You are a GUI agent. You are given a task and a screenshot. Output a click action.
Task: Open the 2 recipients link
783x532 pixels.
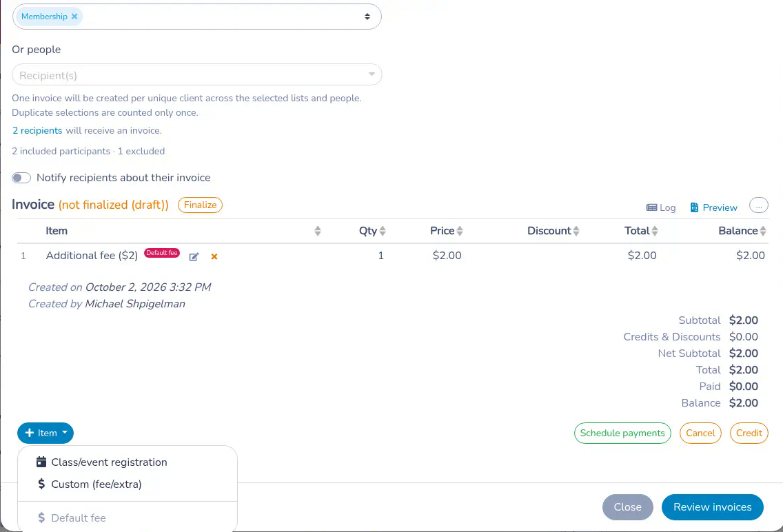coord(37,131)
